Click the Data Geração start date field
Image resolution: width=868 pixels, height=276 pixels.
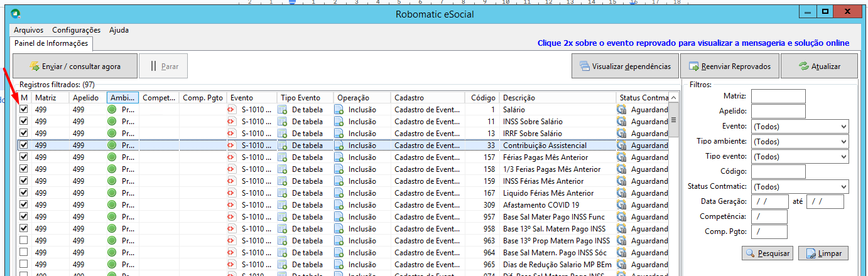769,201
